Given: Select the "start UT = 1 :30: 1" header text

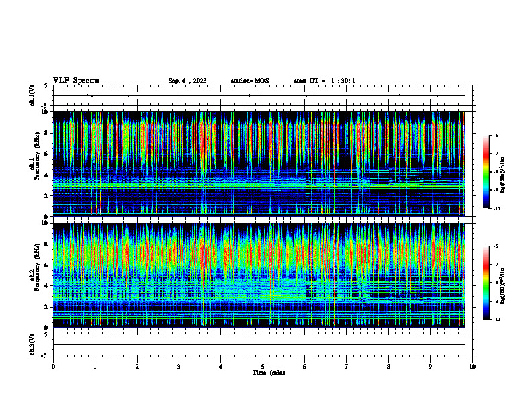Looking at the screenshot, I should [324, 81].
